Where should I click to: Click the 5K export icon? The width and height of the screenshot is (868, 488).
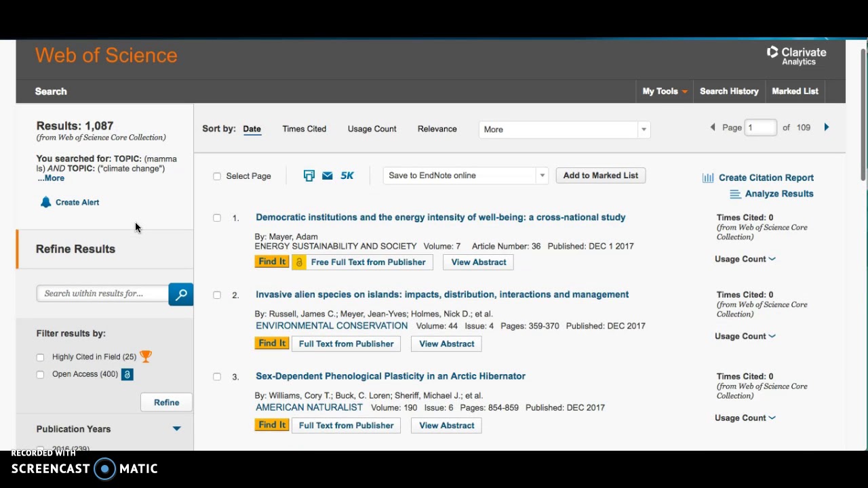click(x=347, y=176)
